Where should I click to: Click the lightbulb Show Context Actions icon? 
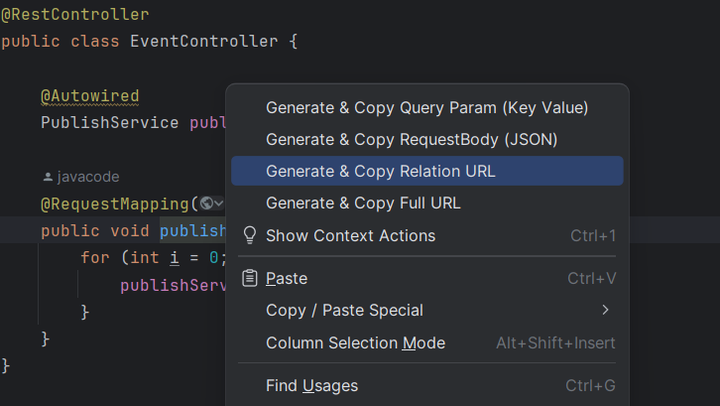click(250, 235)
